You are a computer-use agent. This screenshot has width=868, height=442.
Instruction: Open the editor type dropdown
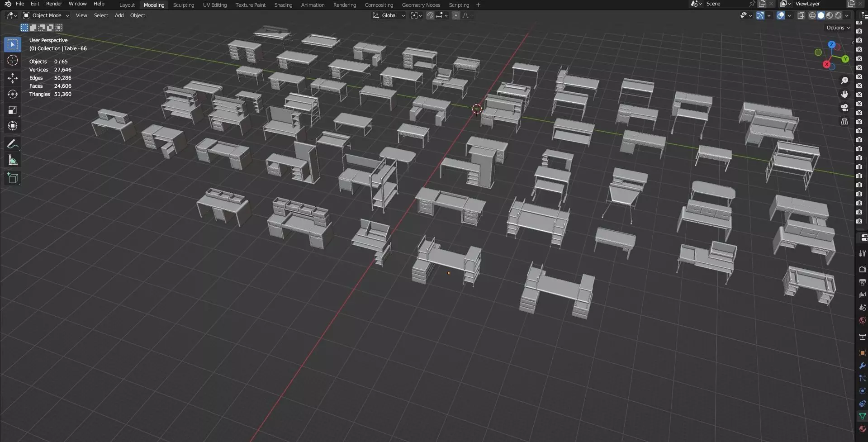(11, 15)
